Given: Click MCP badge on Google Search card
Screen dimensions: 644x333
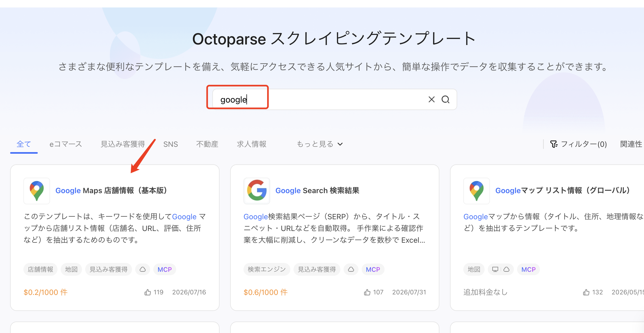Looking at the screenshot, I should pos(373,269).
